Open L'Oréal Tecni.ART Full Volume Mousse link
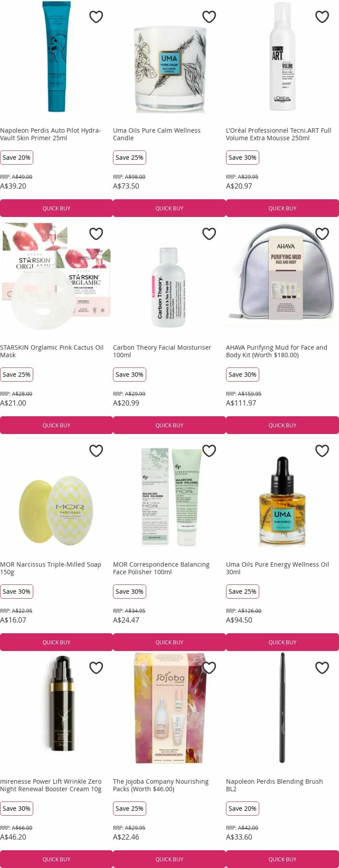 coord(278,134)
